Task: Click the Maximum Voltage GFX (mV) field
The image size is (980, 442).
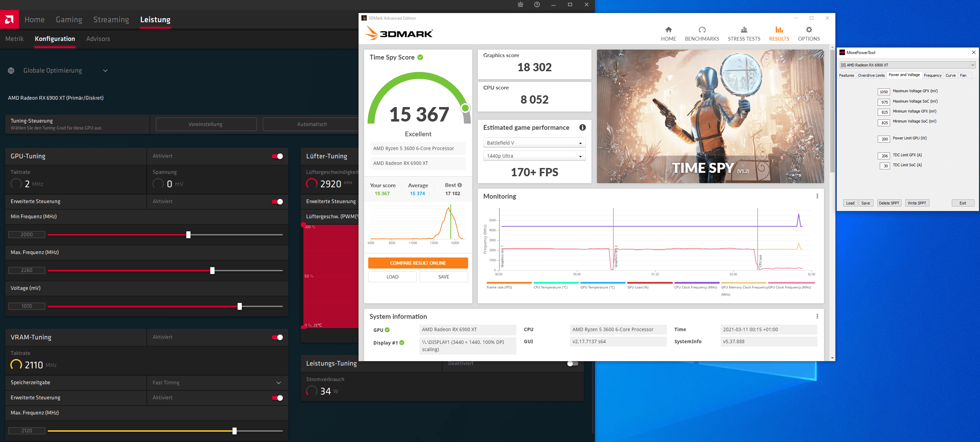Action: [x=884, y=92]
